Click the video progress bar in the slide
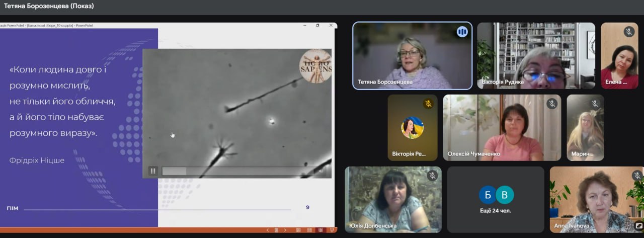Image resolution: width=644 pixels, height=238 pixels. point(236,171)
